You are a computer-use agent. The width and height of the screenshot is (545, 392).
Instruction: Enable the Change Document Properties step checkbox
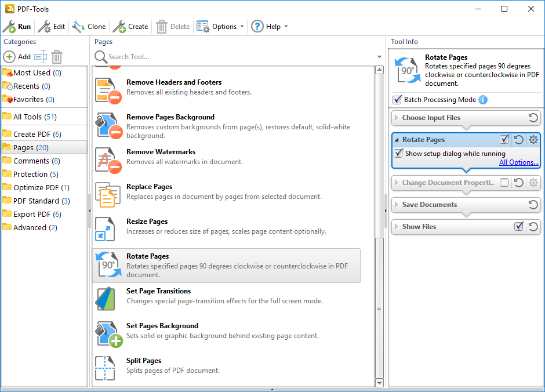tap(504, 183)
